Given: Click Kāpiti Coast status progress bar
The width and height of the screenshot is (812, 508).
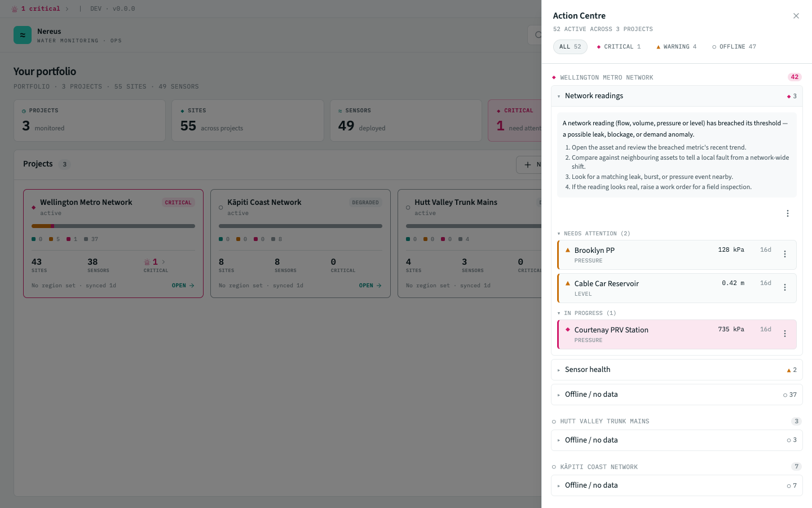Looking at the screenshot, I should [x=301, y=226].
